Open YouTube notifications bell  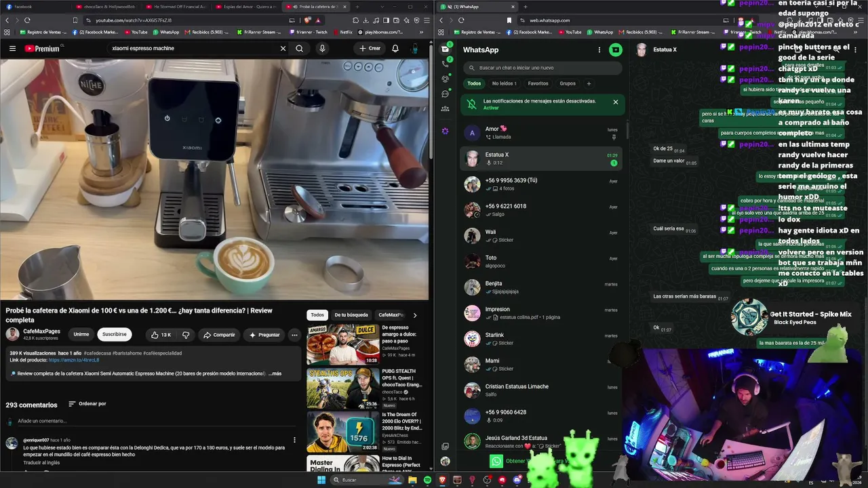pyautogui.click(x=395, y=49)
